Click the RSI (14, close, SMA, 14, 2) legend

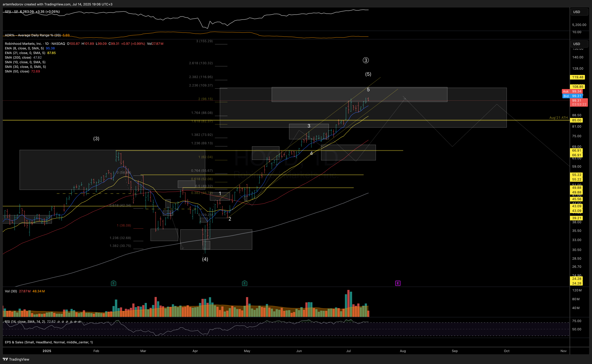point(25,322)
